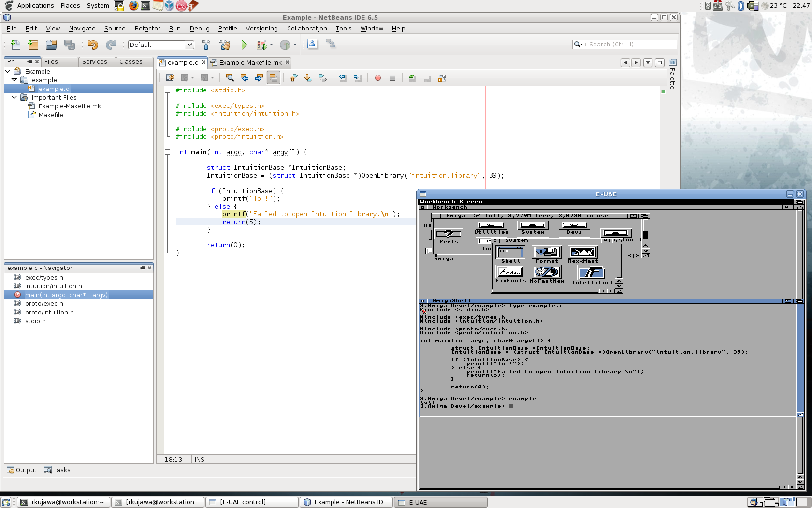This screenshot has height=508, width=812.
Task: Switch to the Example-Makefile.mk editor tab
Action: (x=250, y=62)
